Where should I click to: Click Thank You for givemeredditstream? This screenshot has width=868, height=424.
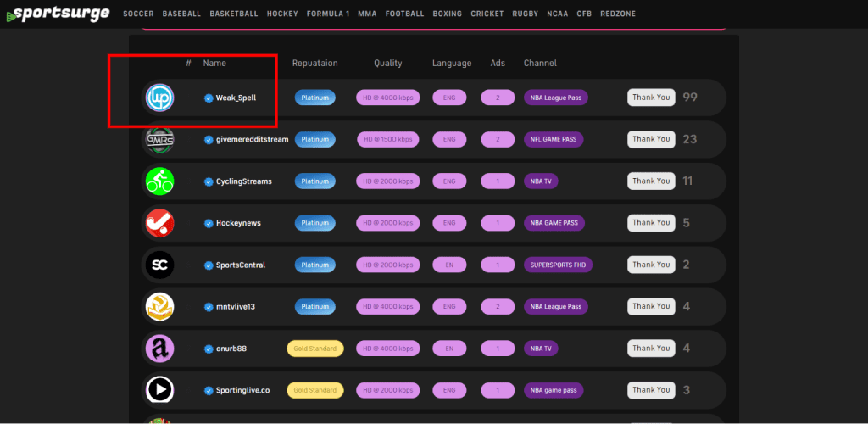coord(651,139)
